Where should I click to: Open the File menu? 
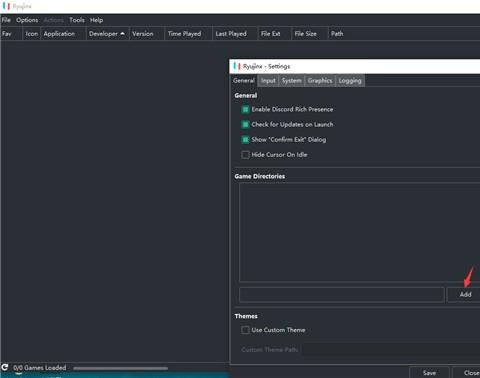(x=6, y=20)
